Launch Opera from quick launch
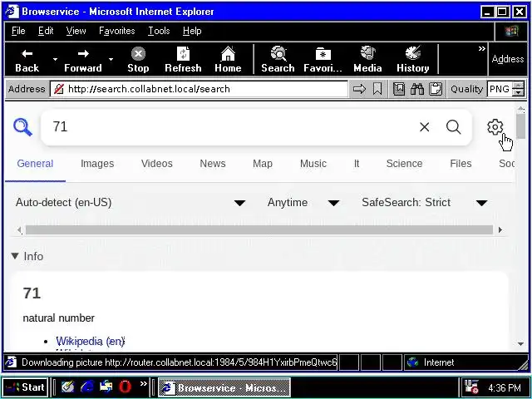 pos(125,387)
